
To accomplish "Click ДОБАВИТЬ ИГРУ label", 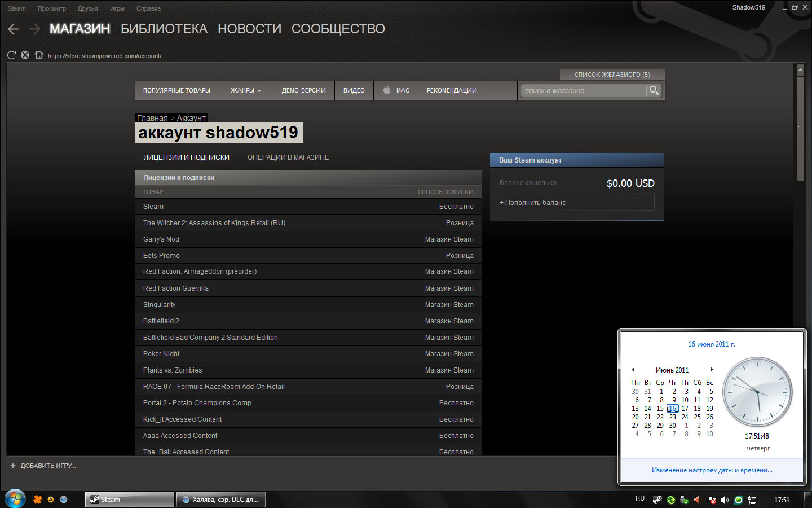I will (48, 466).
